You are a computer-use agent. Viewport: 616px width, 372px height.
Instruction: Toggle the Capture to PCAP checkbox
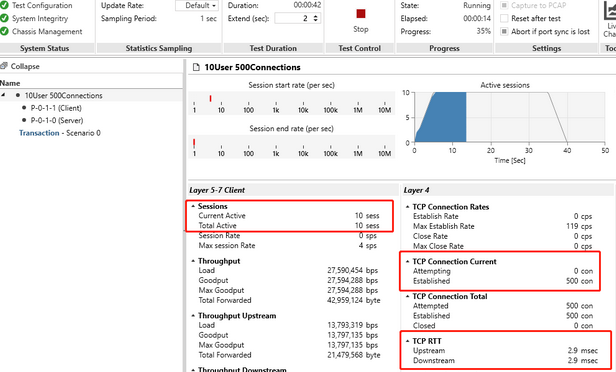504,5
